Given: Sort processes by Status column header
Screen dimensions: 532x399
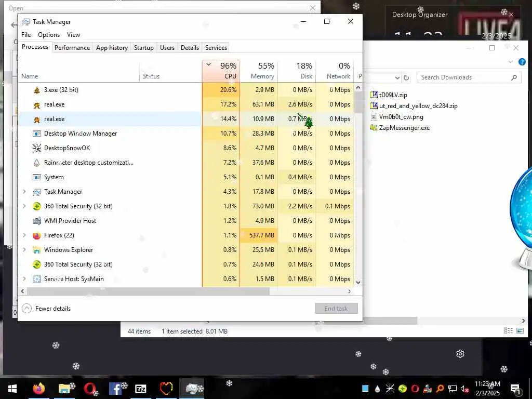Looking at the screenshot, I should pyautogui.click(x=170, y=71).
